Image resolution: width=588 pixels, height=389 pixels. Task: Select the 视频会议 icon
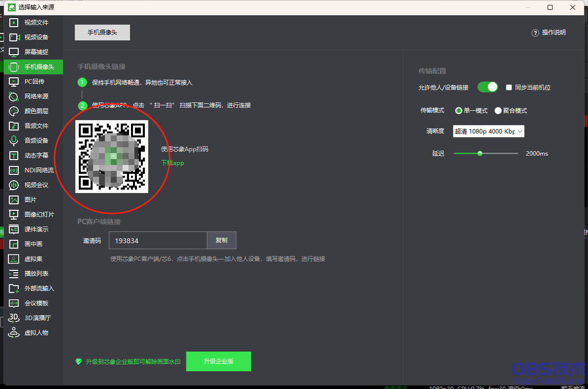point(13,185)
